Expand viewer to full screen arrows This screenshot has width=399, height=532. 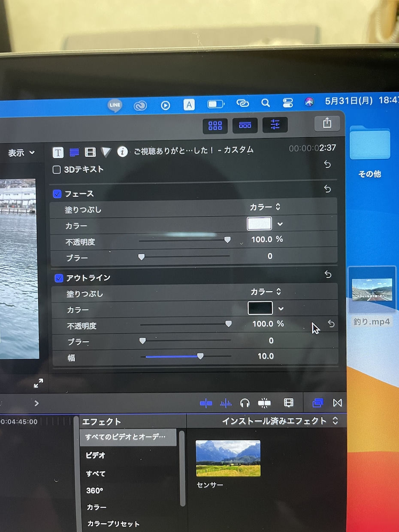pyautogui.click(x=39, y=383)
